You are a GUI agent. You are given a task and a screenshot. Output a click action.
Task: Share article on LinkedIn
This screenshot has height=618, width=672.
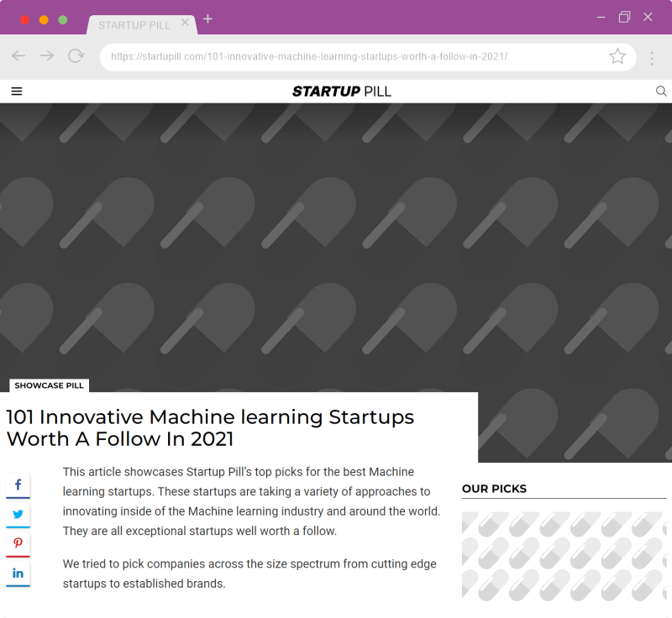click(18, 573)
